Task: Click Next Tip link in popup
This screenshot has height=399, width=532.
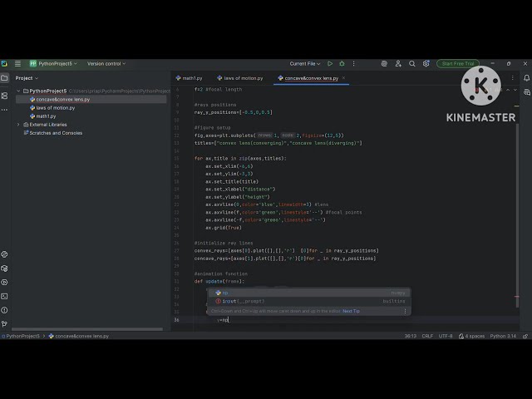Action: click(x=351, y=311)
